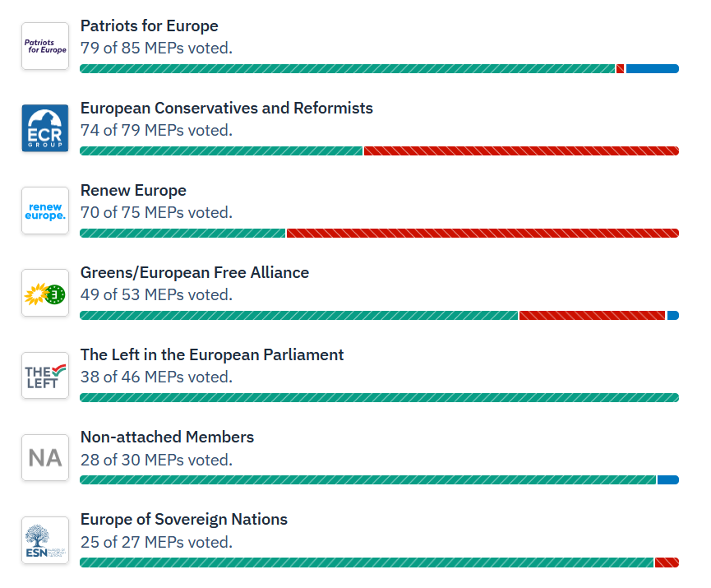Open Europe of Sovereign Nations heading

[183, 520]
